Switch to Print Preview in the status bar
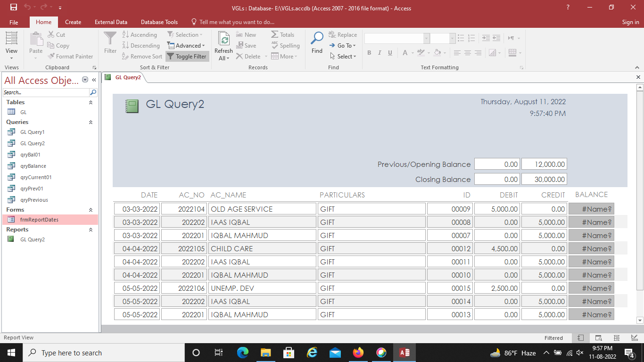Image resolution: width=644 pixels, height=362 pixels. 598,338
